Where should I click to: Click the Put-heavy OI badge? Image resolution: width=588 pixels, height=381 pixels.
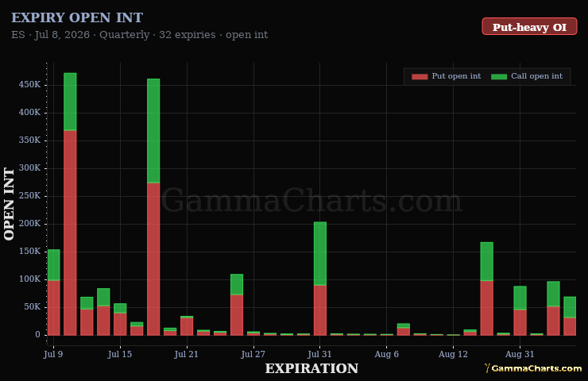tap(529, 27)
